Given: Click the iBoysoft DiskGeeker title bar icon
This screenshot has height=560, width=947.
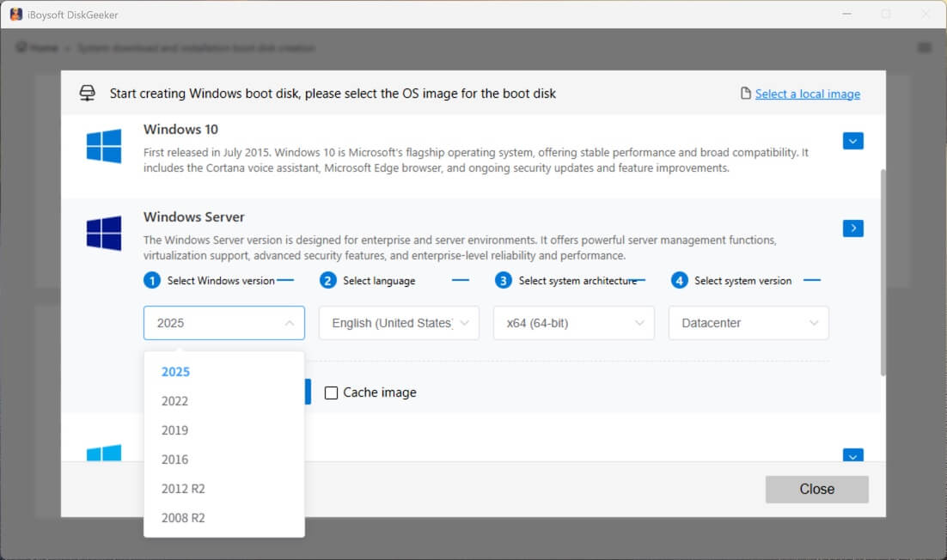Looking at the screenshot, I should (15, 14).
